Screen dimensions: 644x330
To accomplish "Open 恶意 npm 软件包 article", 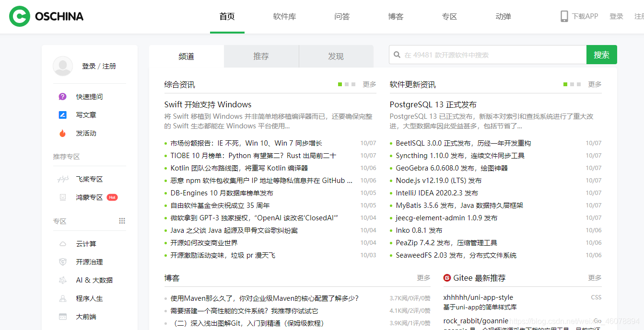I will [262, 181].
